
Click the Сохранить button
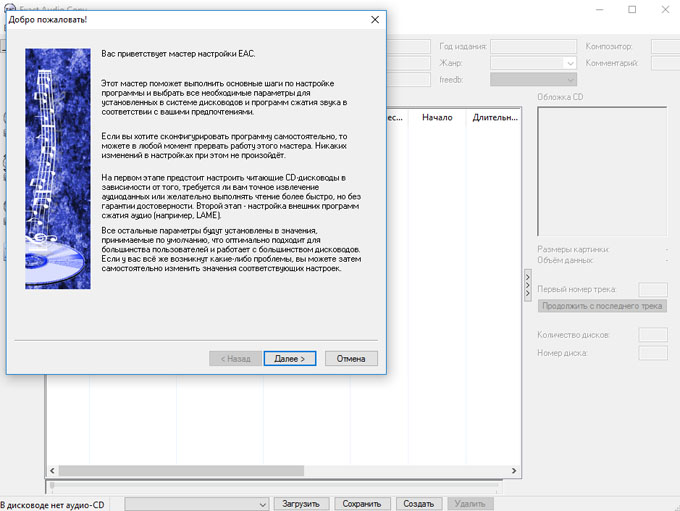(x=361, y=504)
